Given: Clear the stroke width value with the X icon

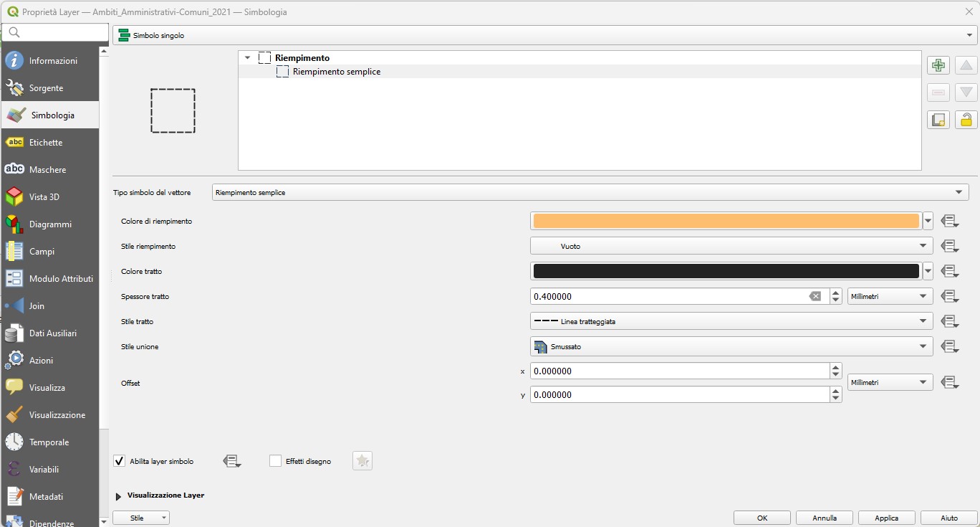Looking at the screenshot, I should point(815,296).
